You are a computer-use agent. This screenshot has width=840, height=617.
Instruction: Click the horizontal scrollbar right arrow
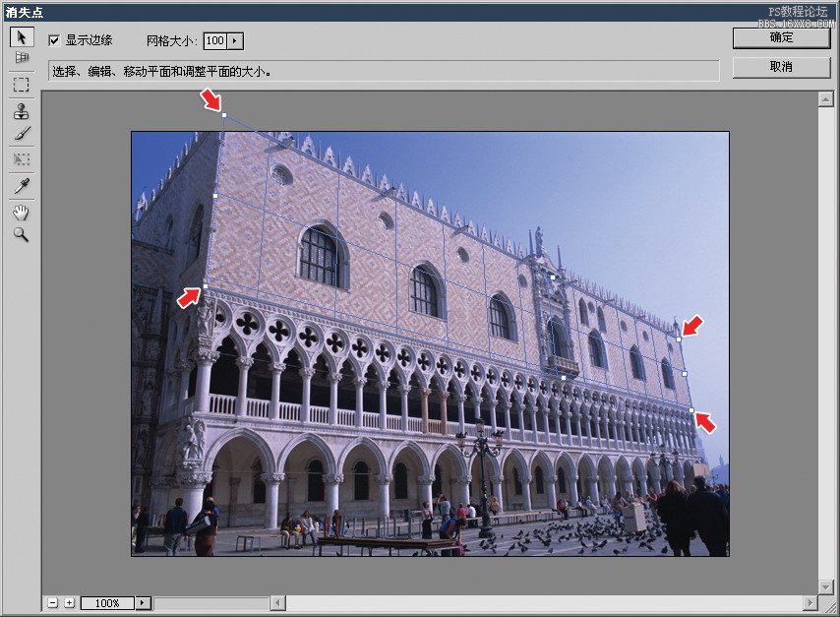click(x=810, y=603)
